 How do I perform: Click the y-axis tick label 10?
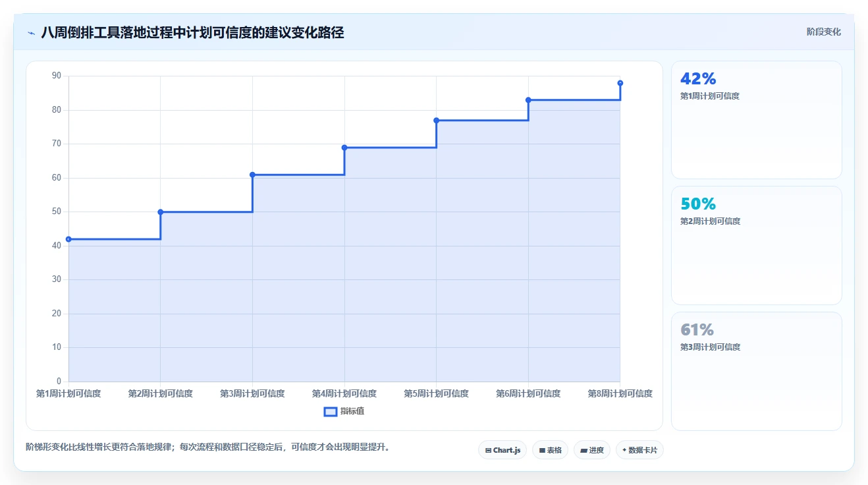point(57,347)
